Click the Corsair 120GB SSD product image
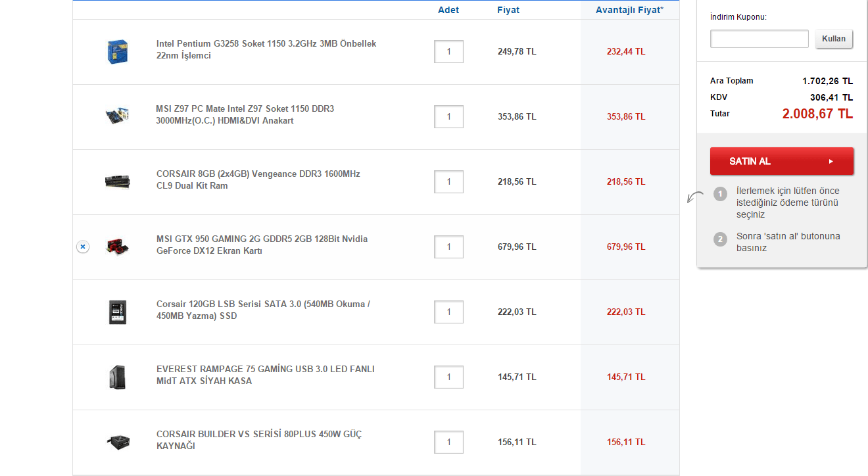 117,312
